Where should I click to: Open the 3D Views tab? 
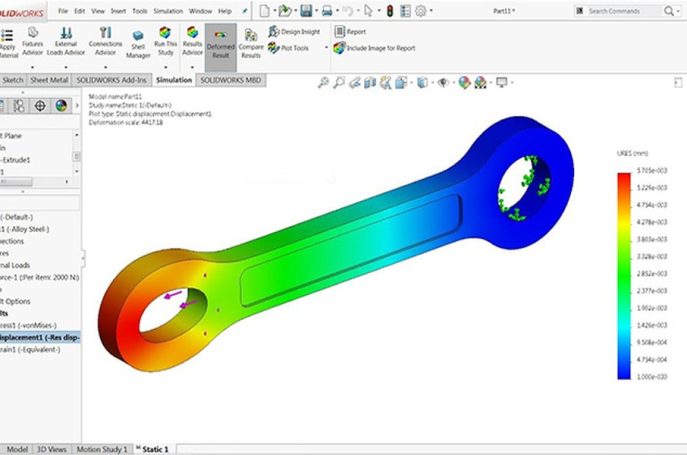click(x=52, y=449)
